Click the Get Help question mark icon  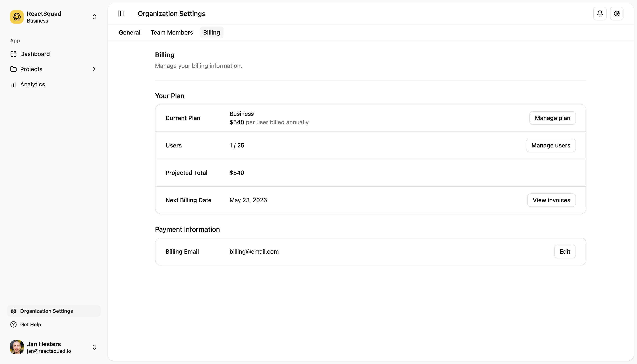click(13, 324)
